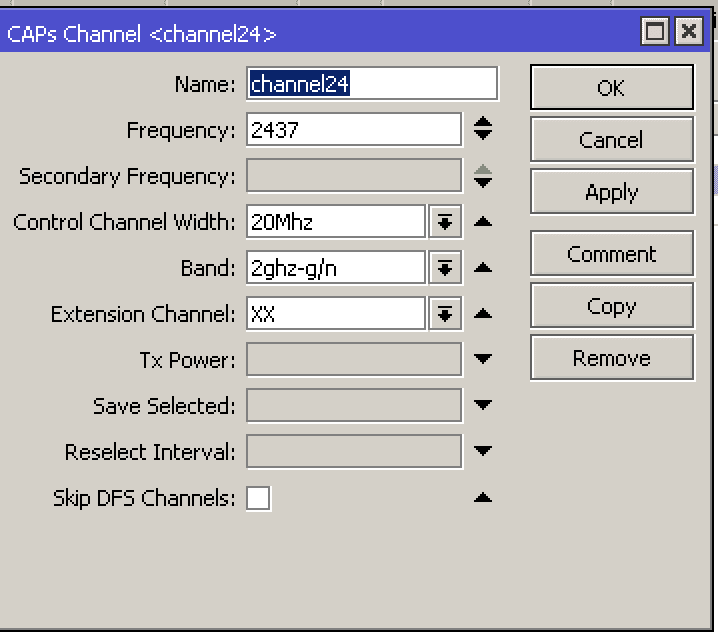Remove the channel24 entry
718x634 pixels.
[x=611, y=358]
